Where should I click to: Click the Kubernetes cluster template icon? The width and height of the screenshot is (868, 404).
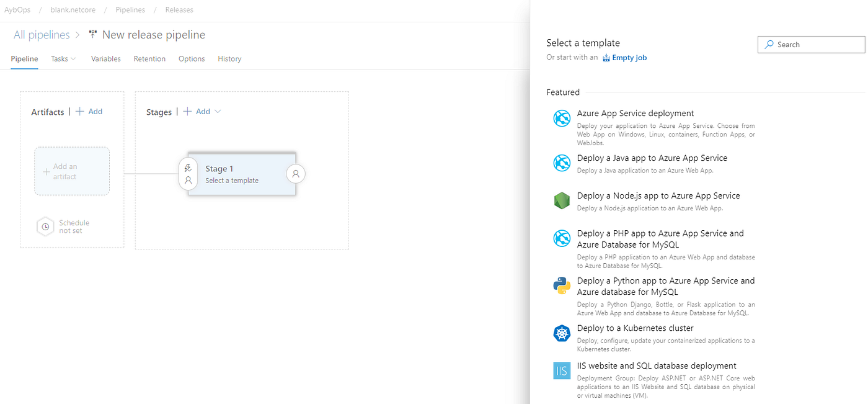pos(561,333)
